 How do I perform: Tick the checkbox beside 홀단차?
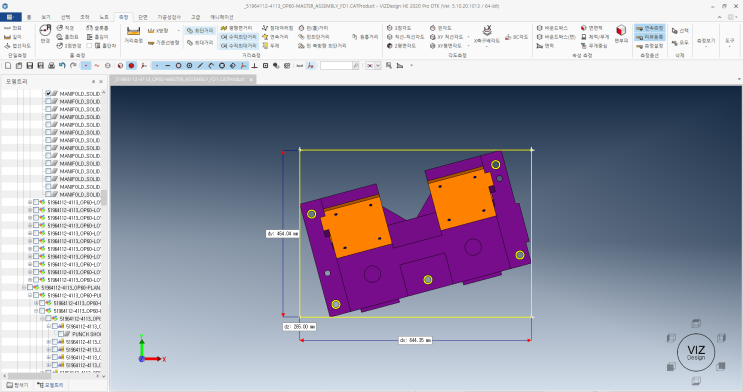[x=89, y=46]
